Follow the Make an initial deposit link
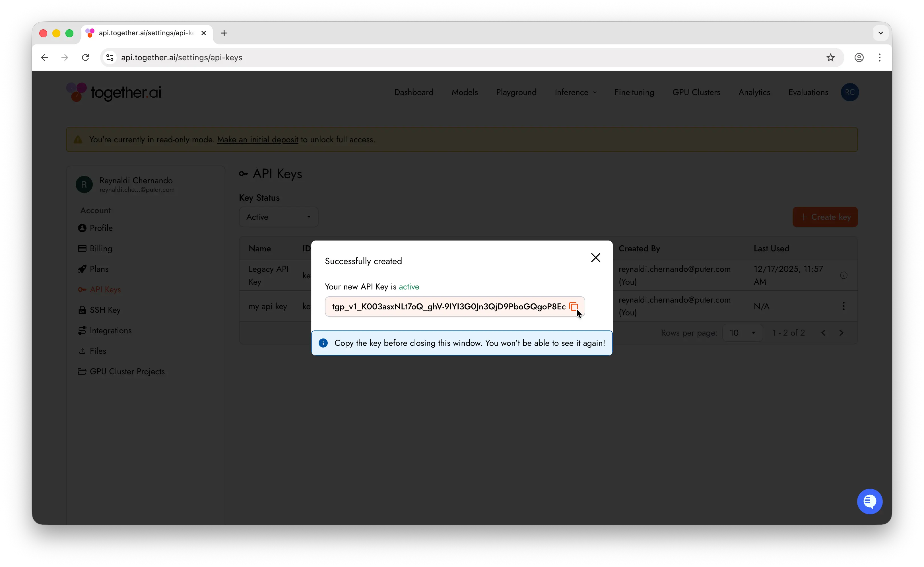Screen dimensions: 924x567 [x=258, y=139]
